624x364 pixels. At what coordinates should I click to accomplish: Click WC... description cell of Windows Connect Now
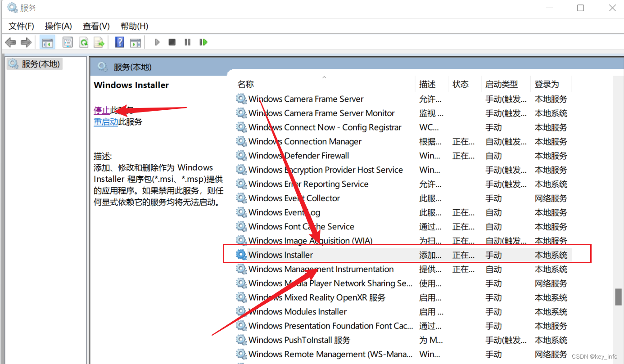(430, 127)
